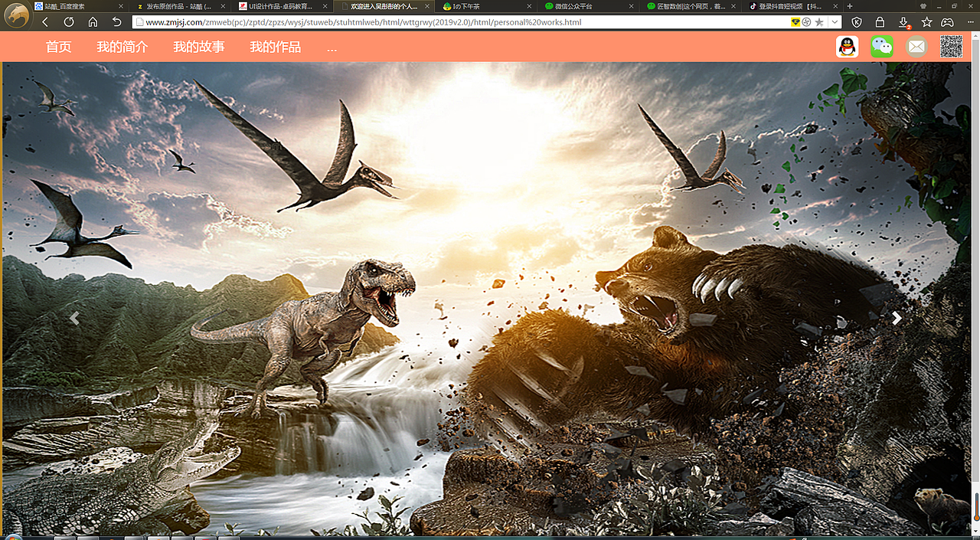Bookmark page with address bar star
Image resolution: width=980 pixels, height=540 pixels.
819,22
